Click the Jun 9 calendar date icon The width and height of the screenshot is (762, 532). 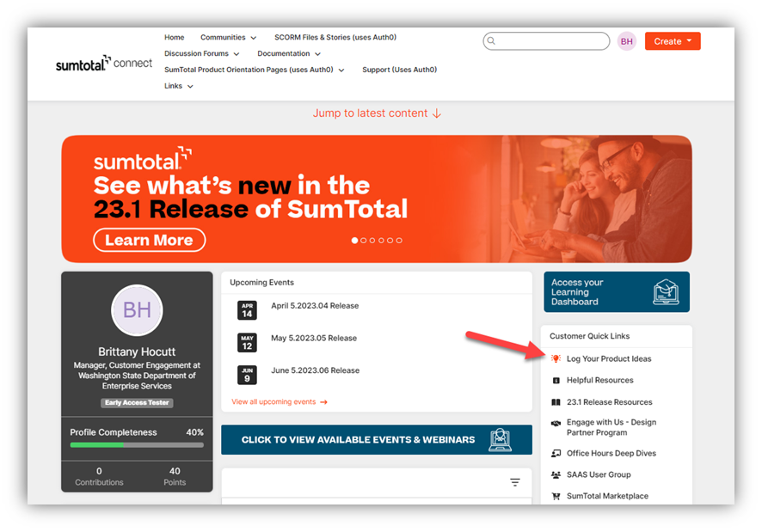point(247,375)
